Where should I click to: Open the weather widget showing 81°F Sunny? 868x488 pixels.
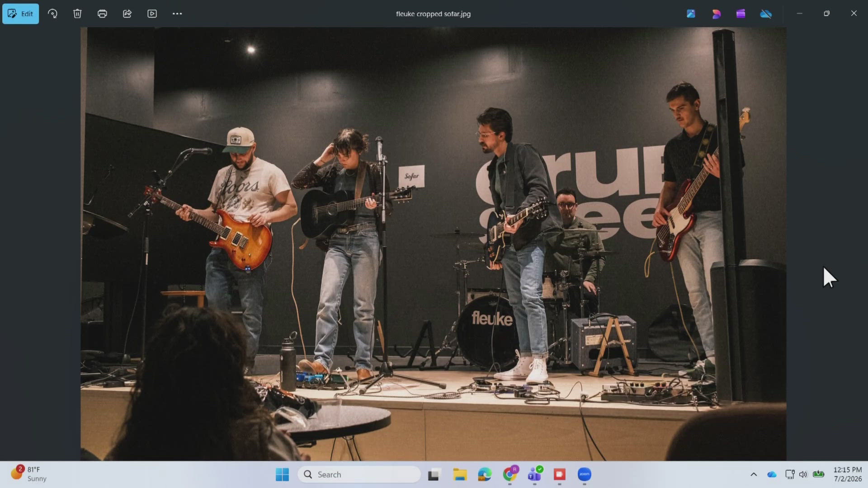29,474
